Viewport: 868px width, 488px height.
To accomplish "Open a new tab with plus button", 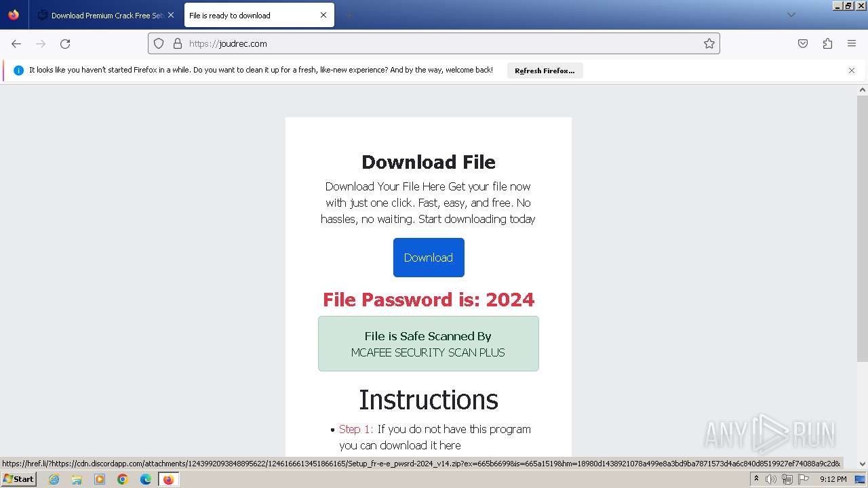I will pos(349,15).
